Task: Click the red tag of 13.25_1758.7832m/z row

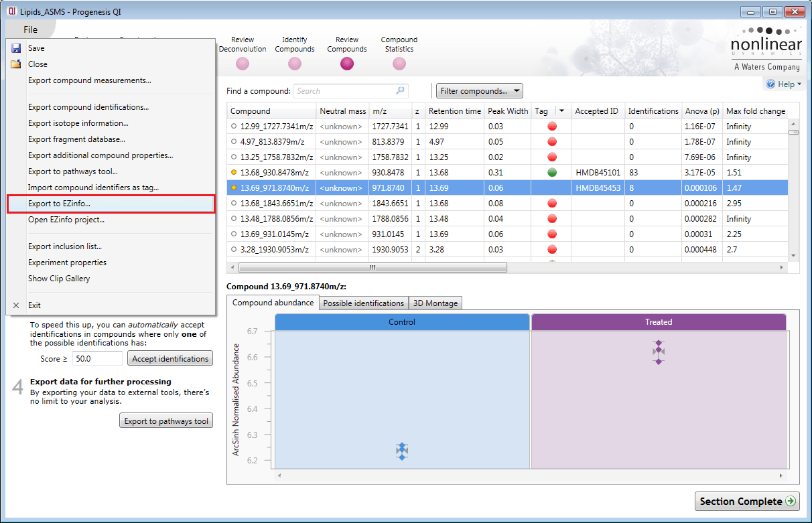Action: (x=553, y=157)
